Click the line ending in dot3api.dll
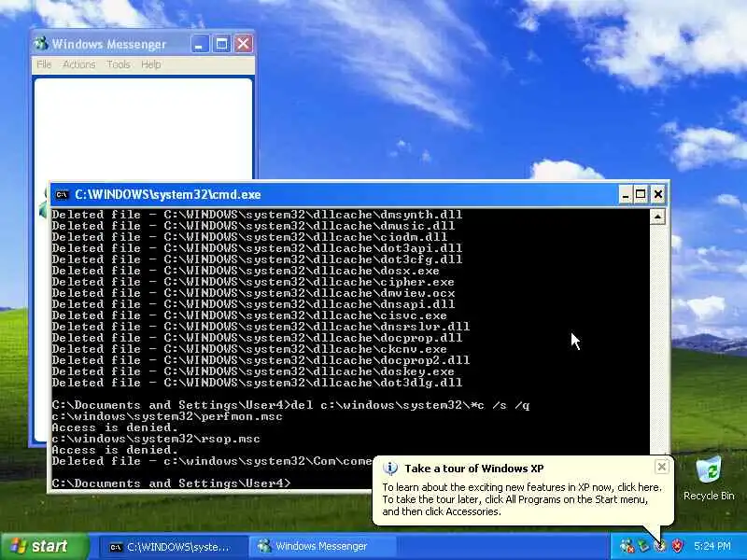 [258, 248]
